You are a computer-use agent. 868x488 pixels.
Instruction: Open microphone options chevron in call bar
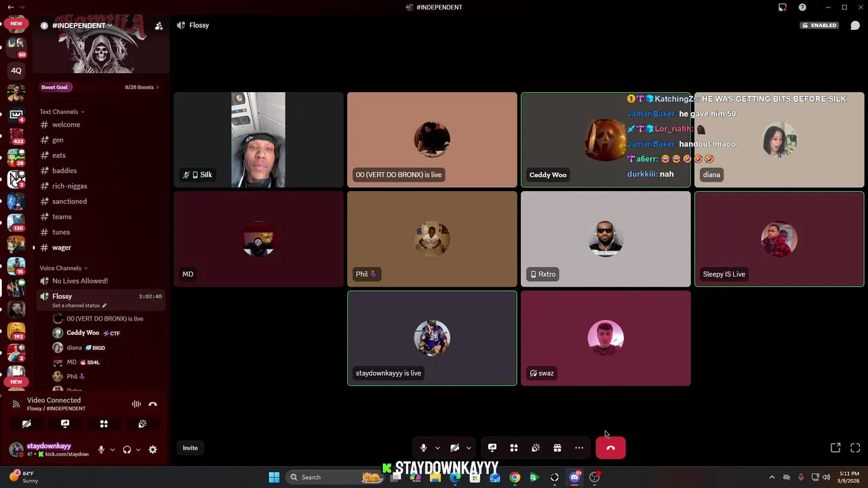437,448
